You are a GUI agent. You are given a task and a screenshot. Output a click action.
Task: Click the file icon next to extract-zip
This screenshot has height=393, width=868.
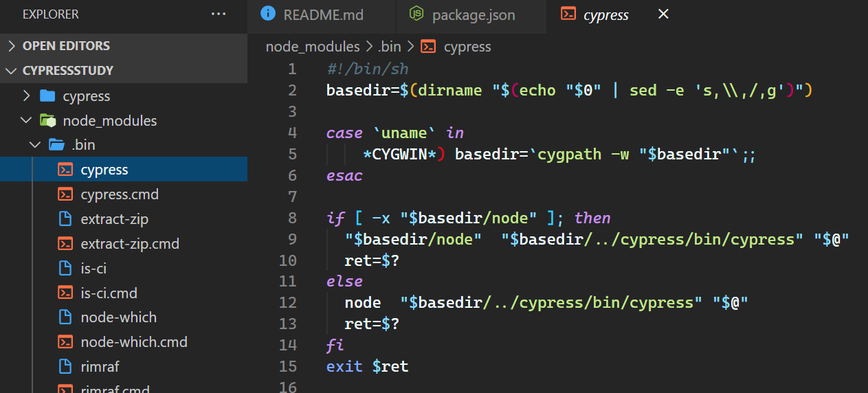coord(65,219)
